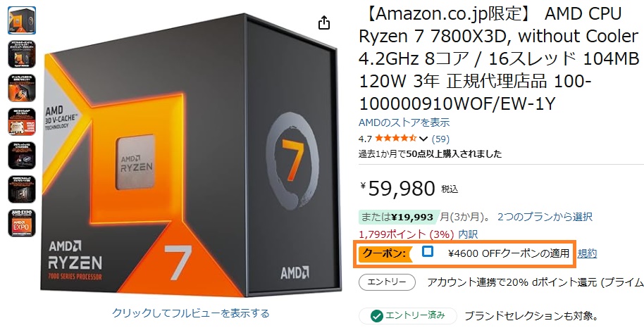Select the fifth product thumbnail

click(x=22, y=156)
